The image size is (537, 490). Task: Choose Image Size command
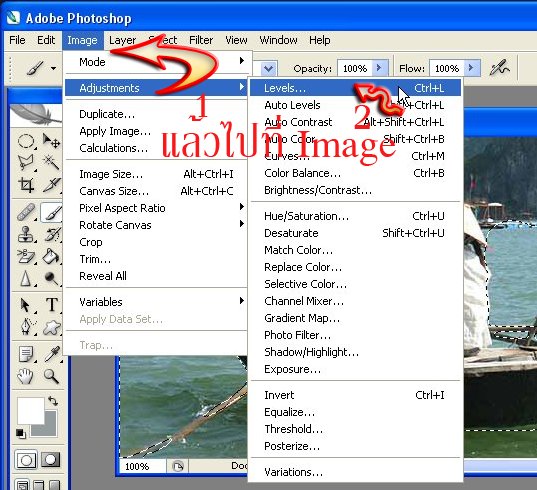[156, 174]
